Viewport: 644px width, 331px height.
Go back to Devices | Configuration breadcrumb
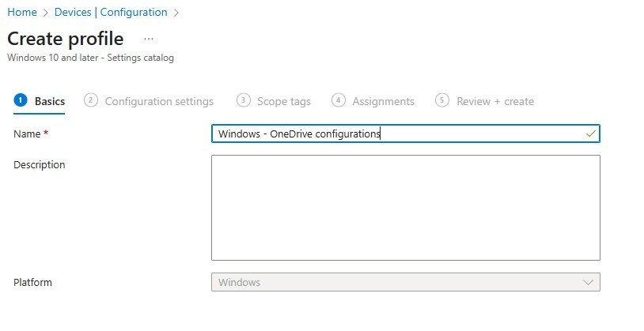point(111,12)
